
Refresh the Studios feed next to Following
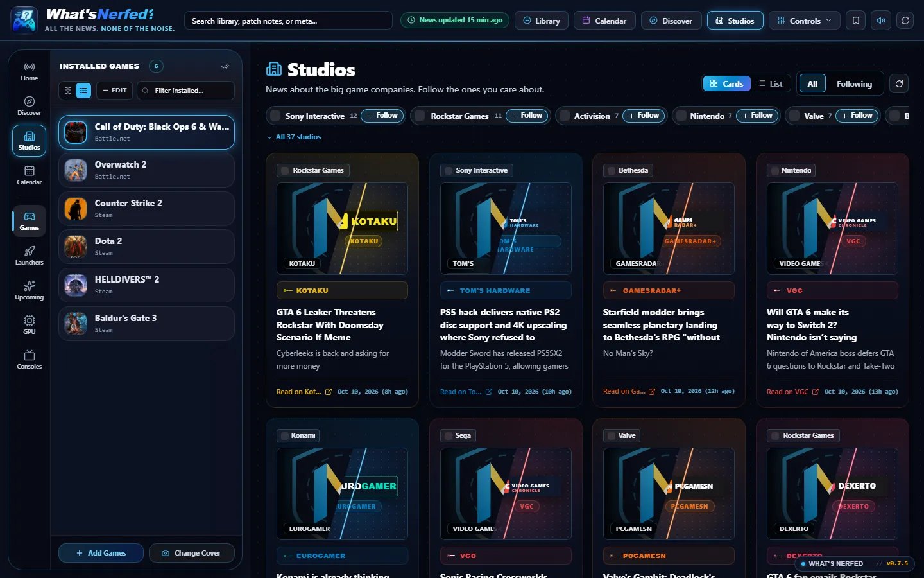tap(899, 83)
